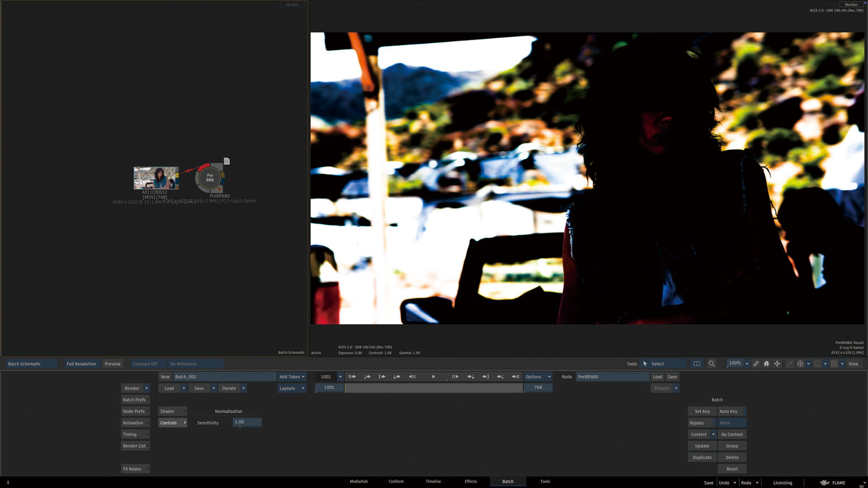Click the crosshair target icon
Image resolution: width=868 pixels, height=488 pixels.
[800, 364]
